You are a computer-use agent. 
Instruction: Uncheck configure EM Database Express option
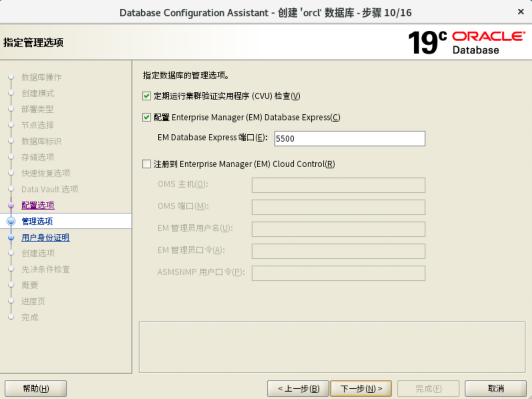pos(147,118)
